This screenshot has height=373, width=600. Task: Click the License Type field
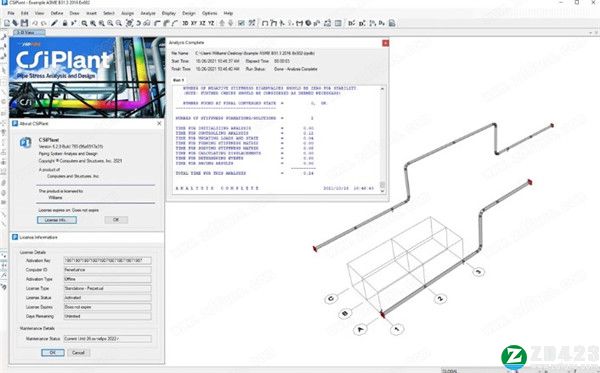107,288
